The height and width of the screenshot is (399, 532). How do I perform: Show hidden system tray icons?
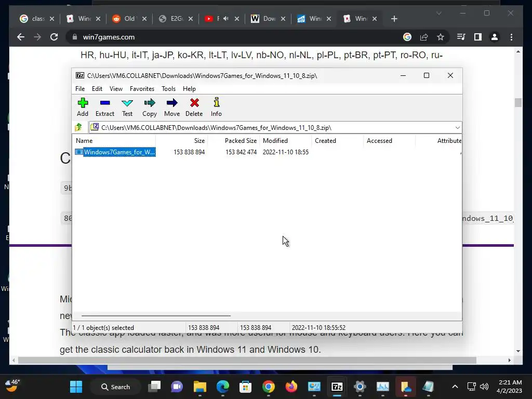[455, 387]
